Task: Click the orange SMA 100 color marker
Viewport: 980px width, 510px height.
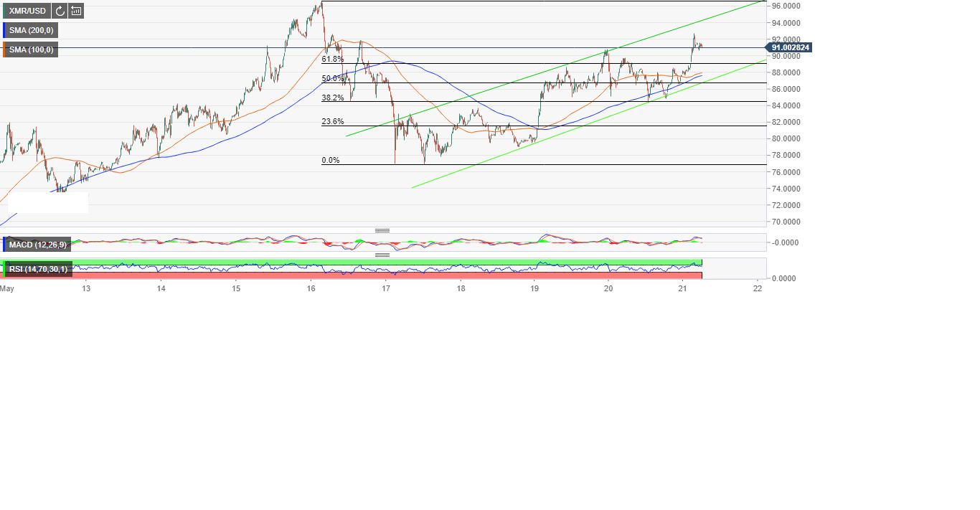Action: point(4,49)
